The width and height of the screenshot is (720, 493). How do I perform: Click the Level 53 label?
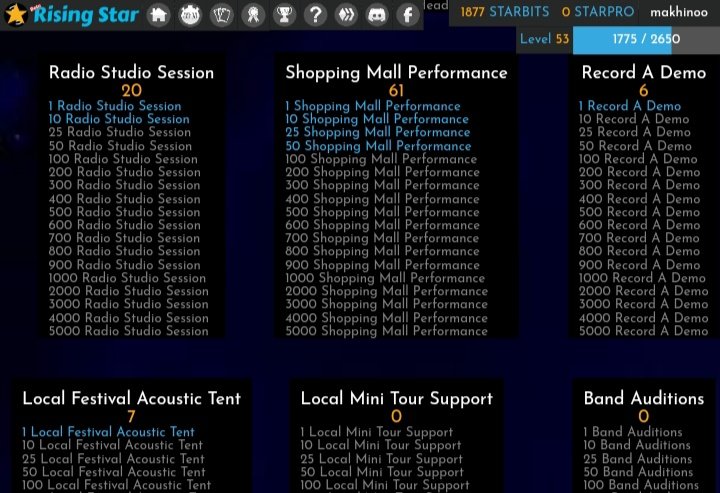coord(544,39)
